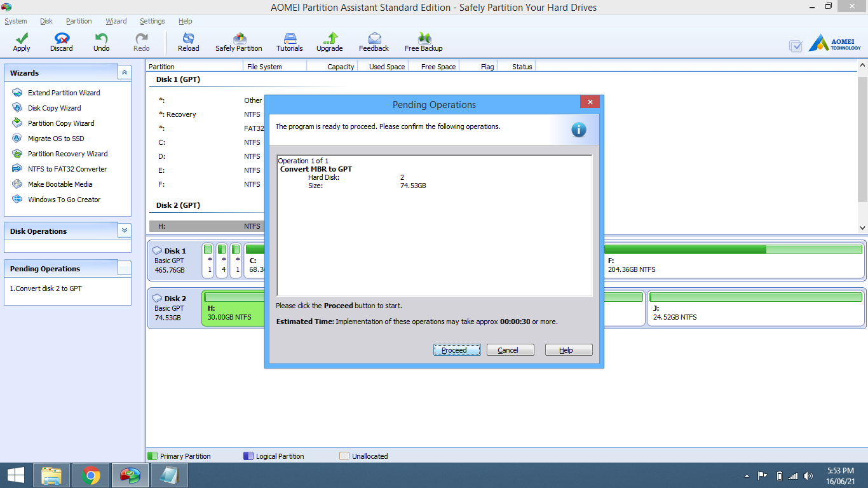The image size is (868, 488).
Task: Click the Status column header
Action: (x=516, y=66)
